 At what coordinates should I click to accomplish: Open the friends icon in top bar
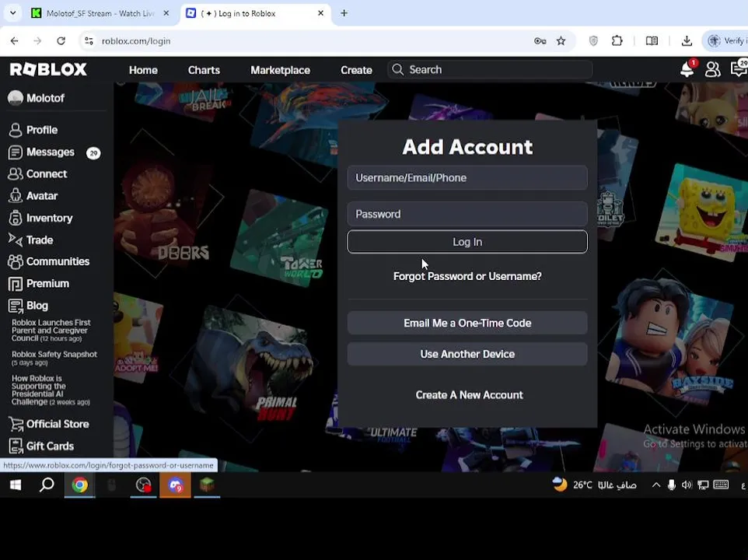(x=713, y=70)
